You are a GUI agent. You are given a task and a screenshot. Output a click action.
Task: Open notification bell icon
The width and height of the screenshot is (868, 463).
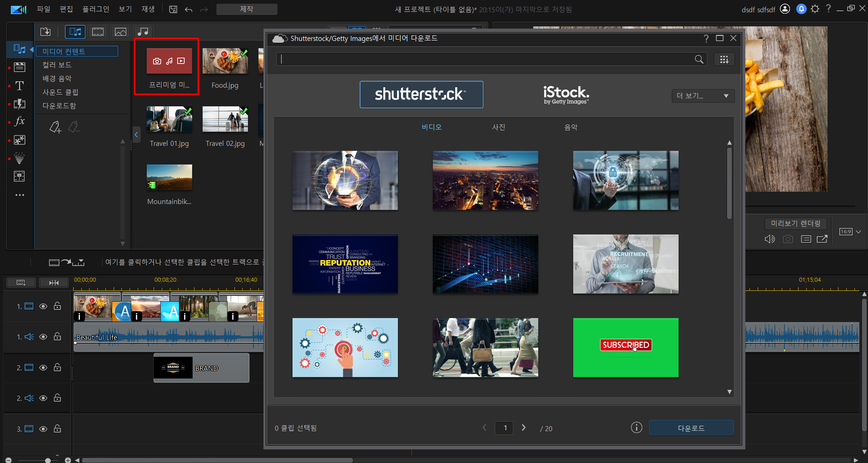(x=801, y=9)
